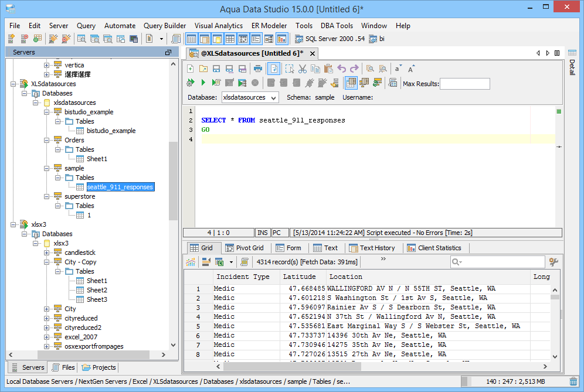The image size is (584, 392).
Task: Click the Execute query green play icon
Action: (x=203, y=83)
